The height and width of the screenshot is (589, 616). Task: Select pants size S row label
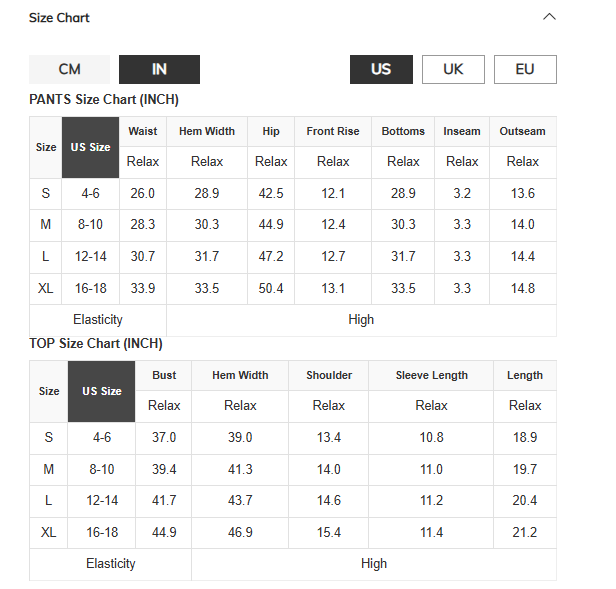click(x=46, y=193)
